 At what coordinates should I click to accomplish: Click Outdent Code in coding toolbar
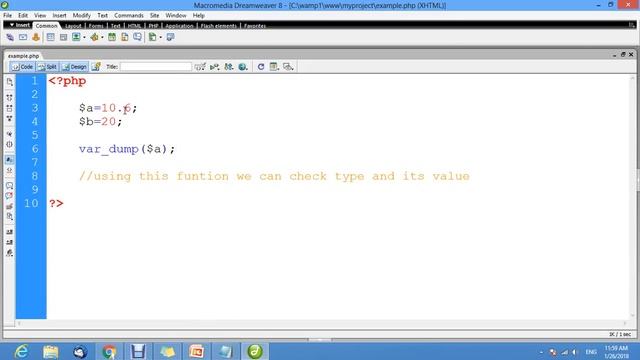[9, 242]
